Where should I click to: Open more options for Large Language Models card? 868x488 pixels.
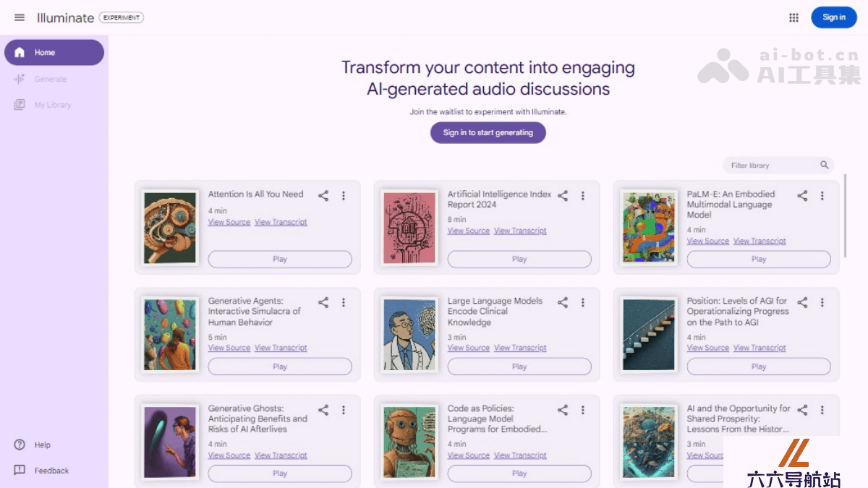click(583, 302)
